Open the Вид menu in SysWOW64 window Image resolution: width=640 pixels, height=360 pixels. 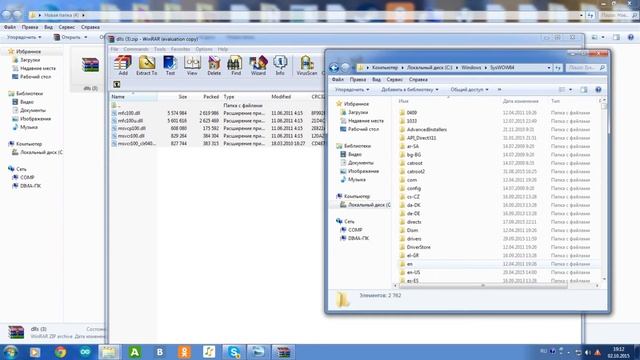coord(376,80)
